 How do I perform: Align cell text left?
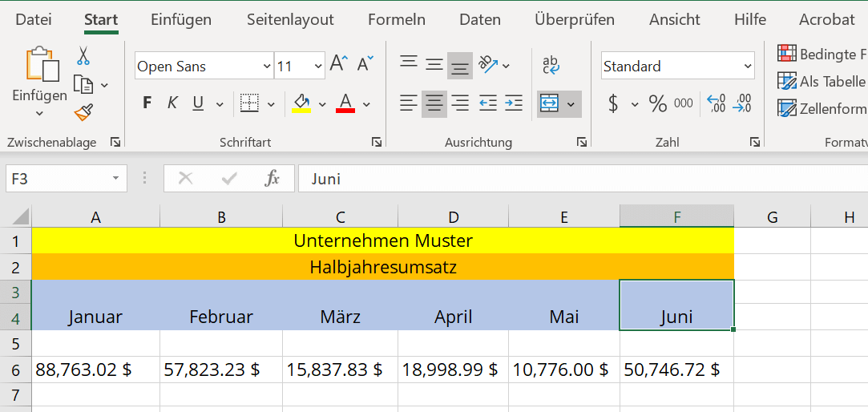coord(409,103)
